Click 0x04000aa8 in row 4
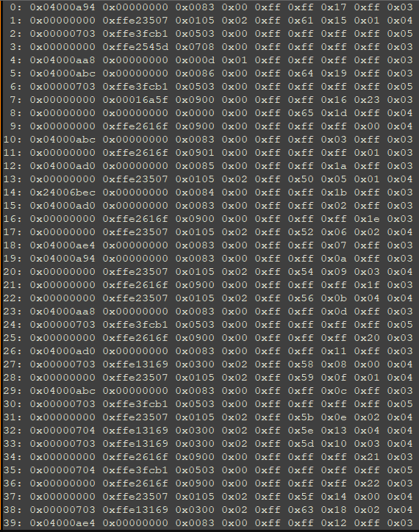 [62, 60]
